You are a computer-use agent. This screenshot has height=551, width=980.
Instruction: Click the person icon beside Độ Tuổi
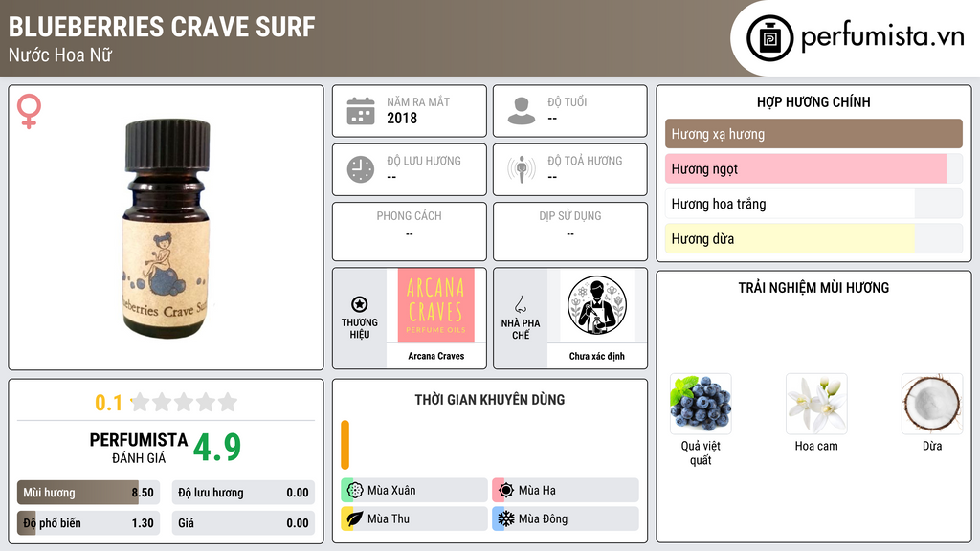point(522,111)
